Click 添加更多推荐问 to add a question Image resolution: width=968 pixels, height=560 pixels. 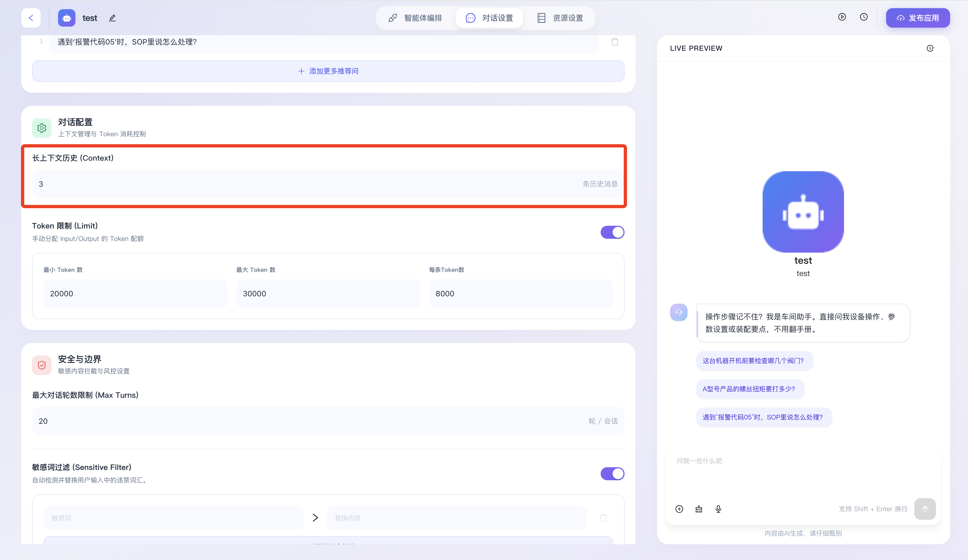click(x=328, y=71)
